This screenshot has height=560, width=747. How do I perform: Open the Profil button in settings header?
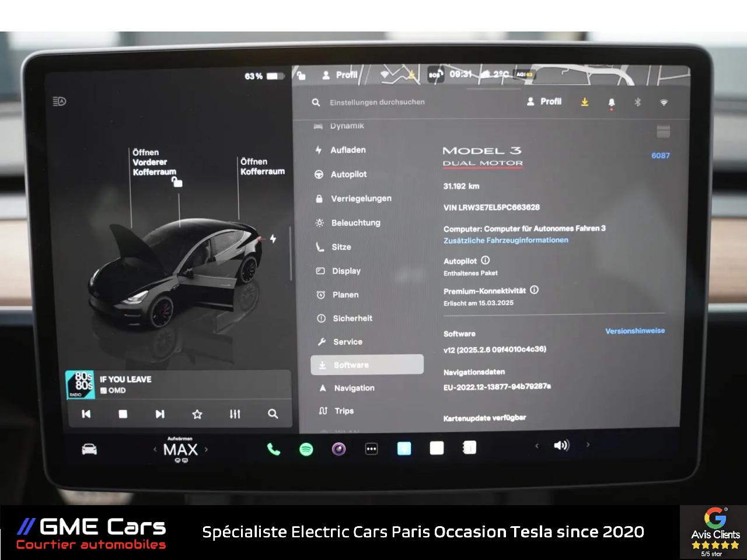click(544, 101)
